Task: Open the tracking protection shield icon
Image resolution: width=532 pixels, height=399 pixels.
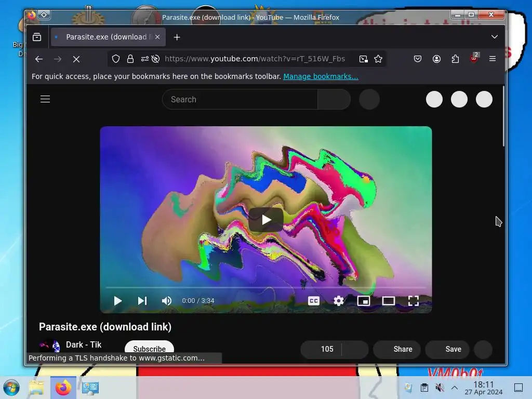Action: (116, 59)
